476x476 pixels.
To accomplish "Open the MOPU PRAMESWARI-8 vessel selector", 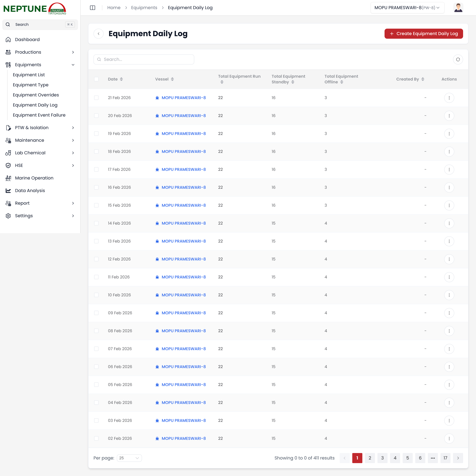I will [407, 8].
